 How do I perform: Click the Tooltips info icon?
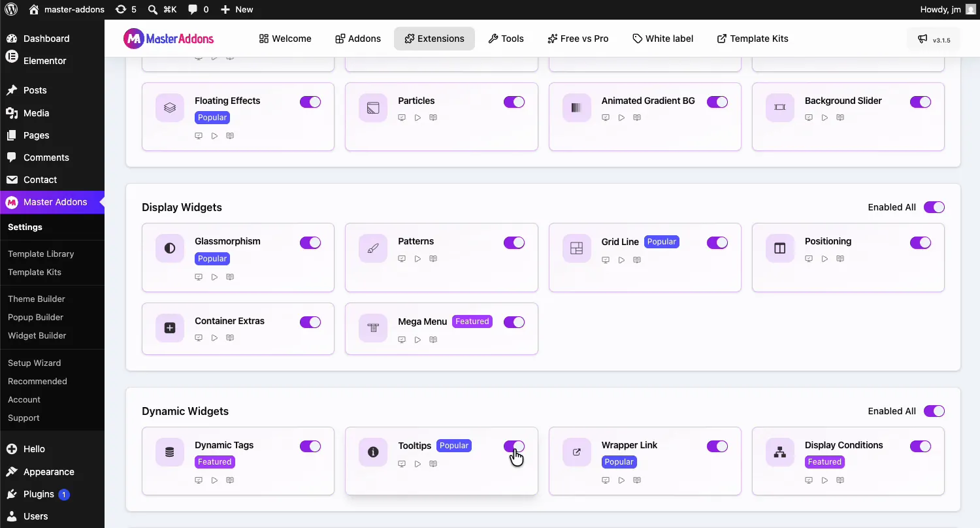point(373,452)
